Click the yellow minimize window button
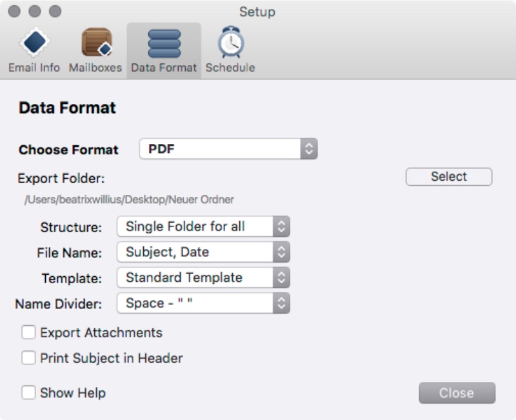The width and height of the screenshot is (516, 420). [x=35, y=12]
